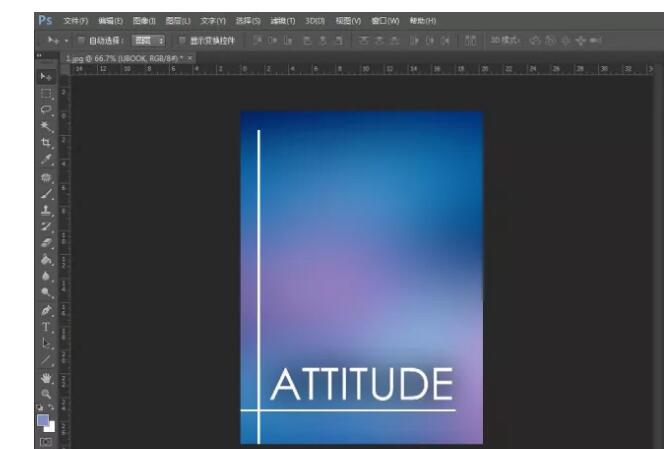The width and height of the screenshot is (672, 449).
Task: Select the Line shape tool
Action: (x=46, y=360)
